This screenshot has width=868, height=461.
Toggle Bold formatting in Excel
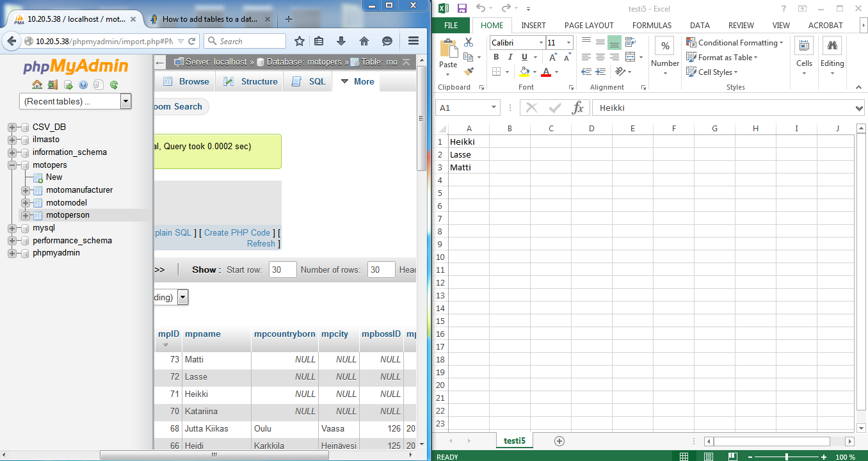(x=496, y=57)
